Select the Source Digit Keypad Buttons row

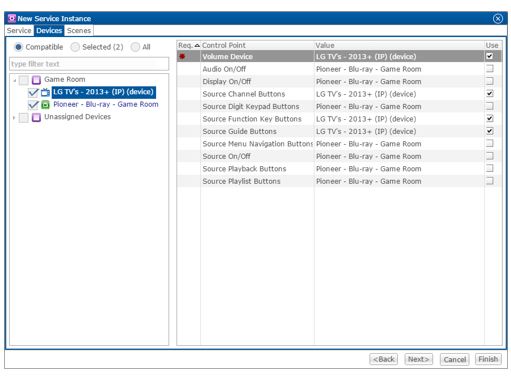click(x=339, y=106)
